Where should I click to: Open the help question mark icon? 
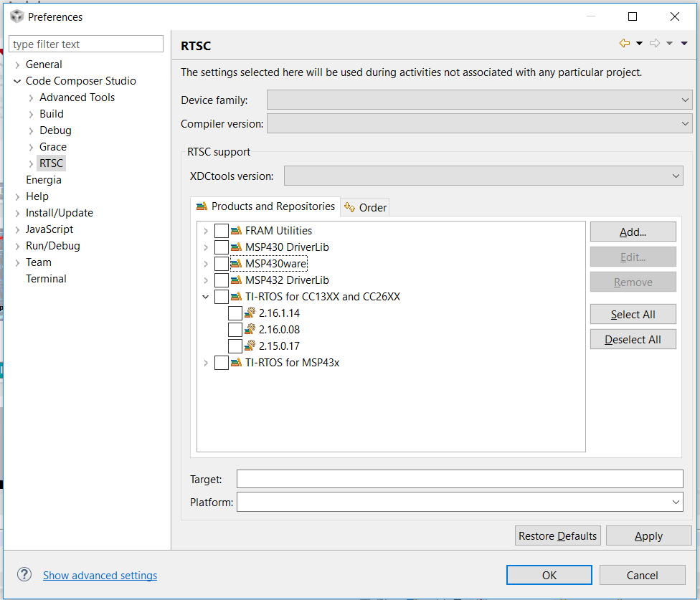[x=24, y=575]
